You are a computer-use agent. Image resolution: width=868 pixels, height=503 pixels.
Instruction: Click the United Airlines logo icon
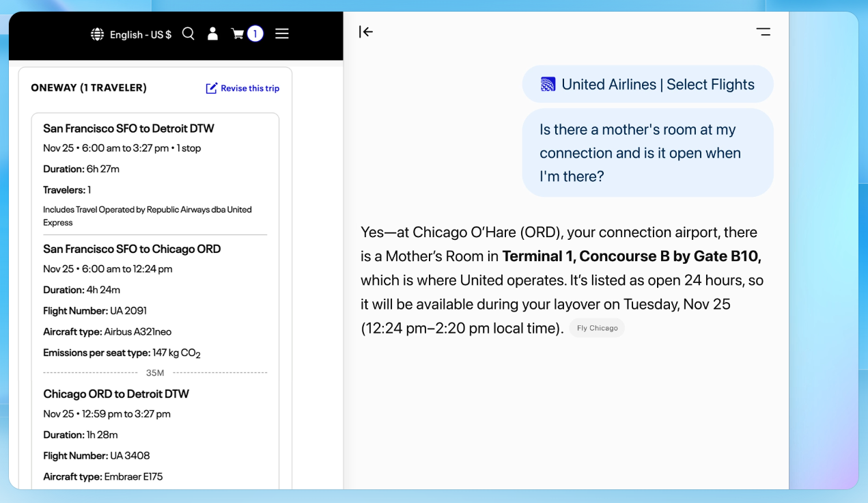coord(548,85)
